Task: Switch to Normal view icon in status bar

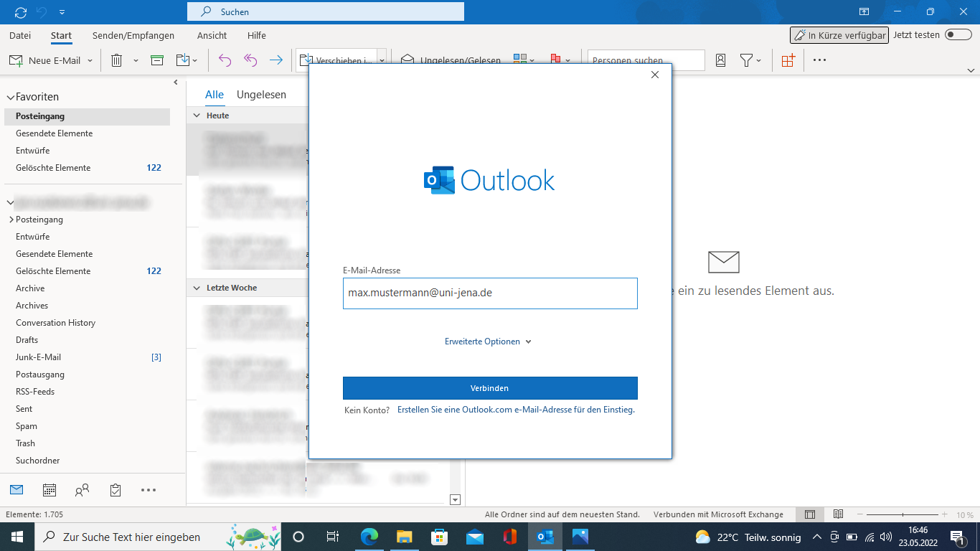Action: [x=810, y=514]
